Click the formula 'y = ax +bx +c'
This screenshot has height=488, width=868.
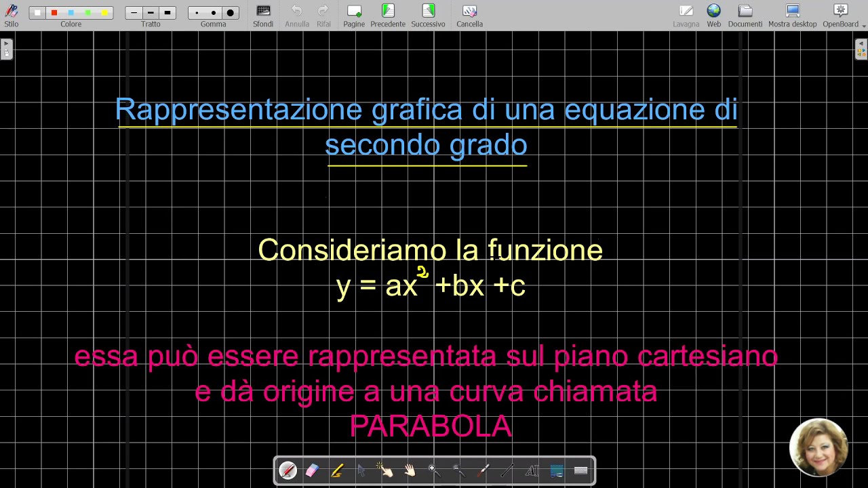click(x=431, y=285)
